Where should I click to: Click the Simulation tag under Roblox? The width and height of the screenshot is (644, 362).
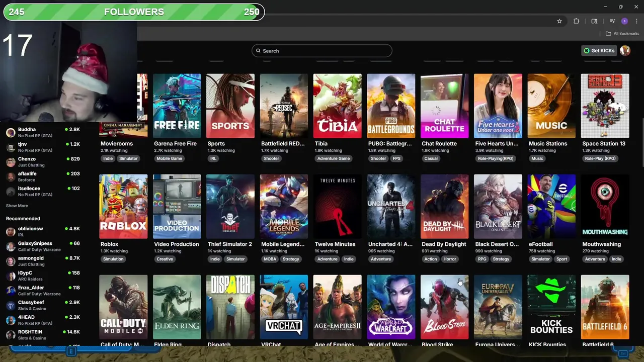[x=113, y=259]
